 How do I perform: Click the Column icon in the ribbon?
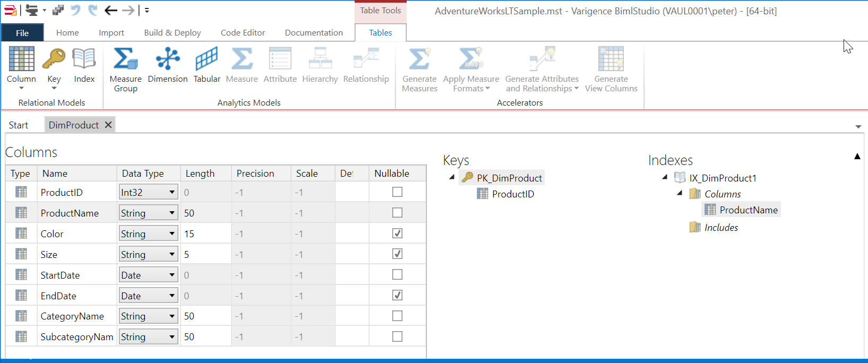pos(21,59)
